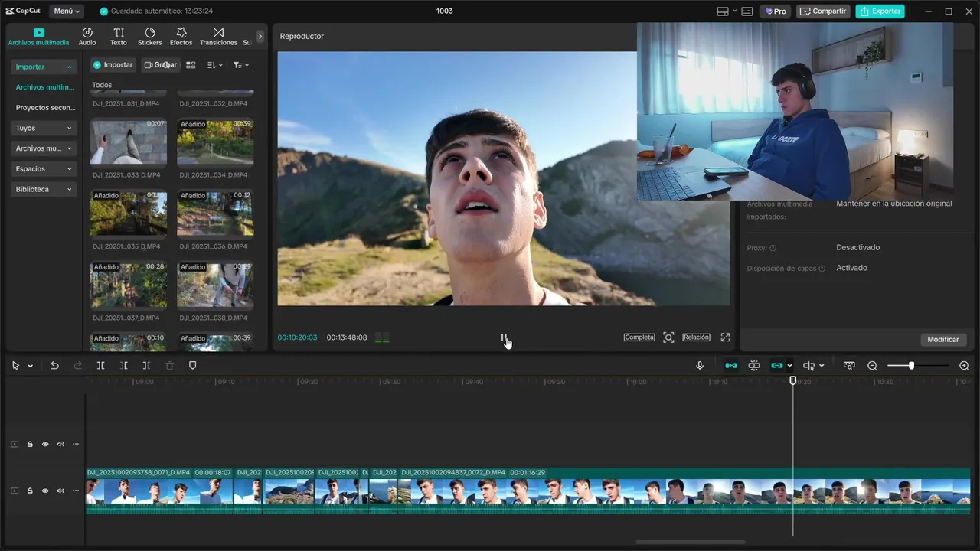Open the Stickers panel

[149, 36]
